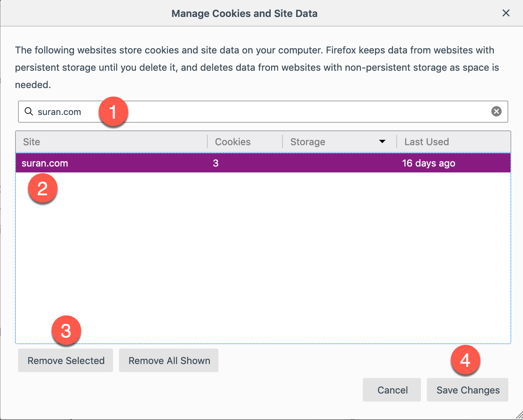The image size is (523, 420).
Task: Click the red number 3 annotation badge
Action: tap(66, 330)
